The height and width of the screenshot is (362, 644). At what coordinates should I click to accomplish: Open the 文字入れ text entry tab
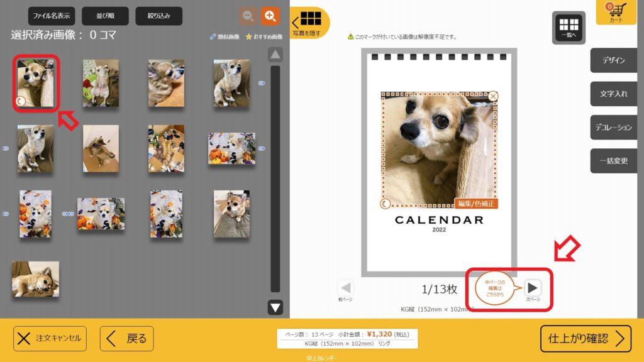click(613, 94)
